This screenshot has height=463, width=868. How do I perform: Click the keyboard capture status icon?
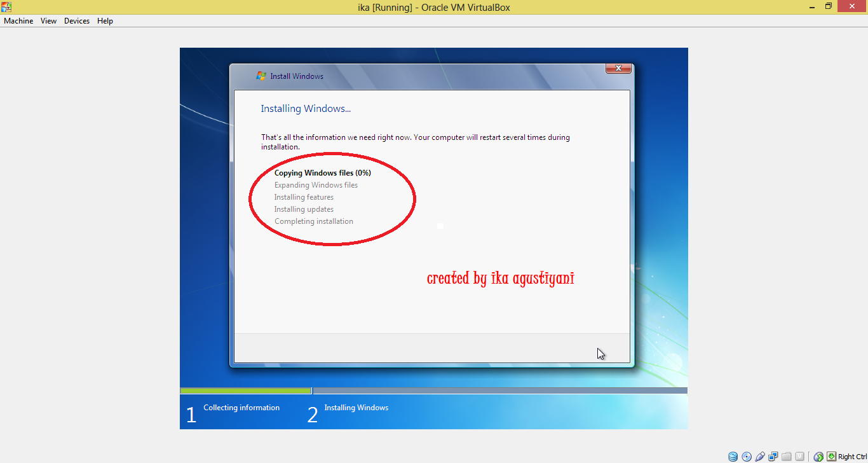point(831,456)
